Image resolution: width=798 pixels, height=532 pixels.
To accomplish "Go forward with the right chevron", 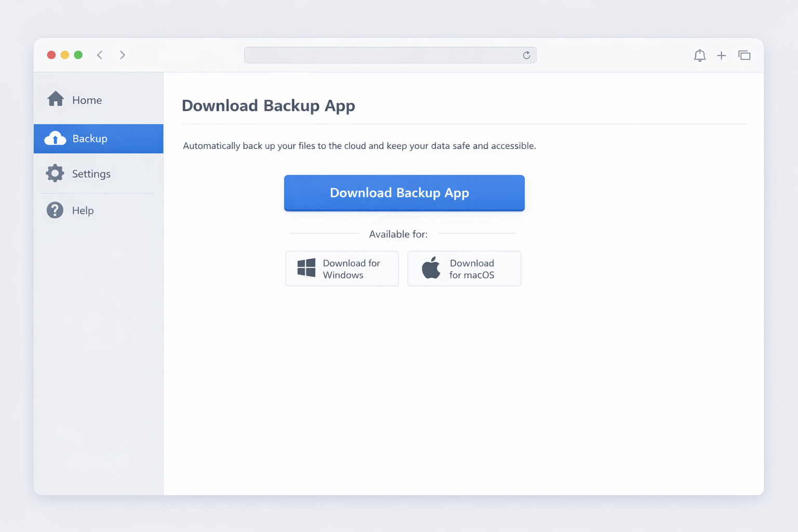I will pos(123,55).
